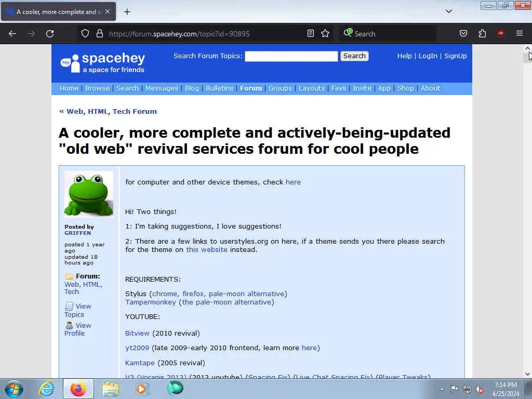Select Blog in the navigation bar
This screenshot has width=532, height=399.
pyautogui.click(x=192, y=88)
